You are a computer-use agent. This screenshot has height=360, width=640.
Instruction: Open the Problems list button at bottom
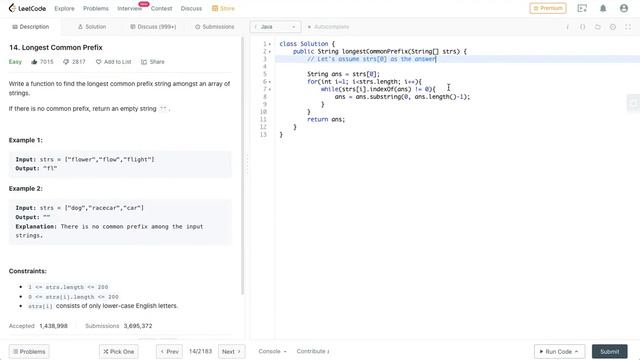[x=29, y=351]
